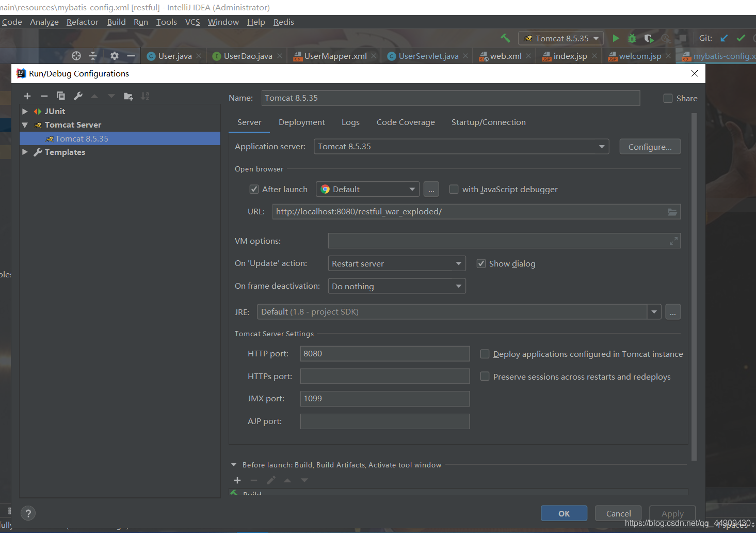This screenshot has height=533, width=756.
Task: Click the Build hammer icon
Action: [506, 38]
